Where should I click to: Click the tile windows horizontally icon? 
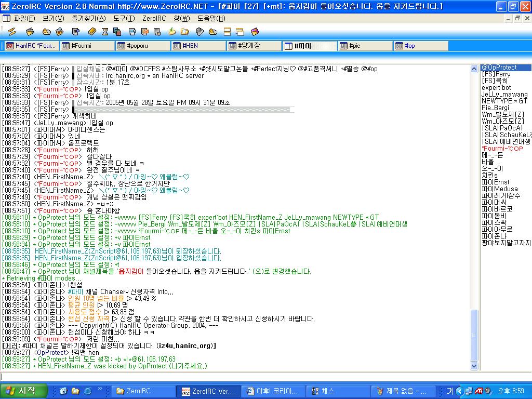227,32
